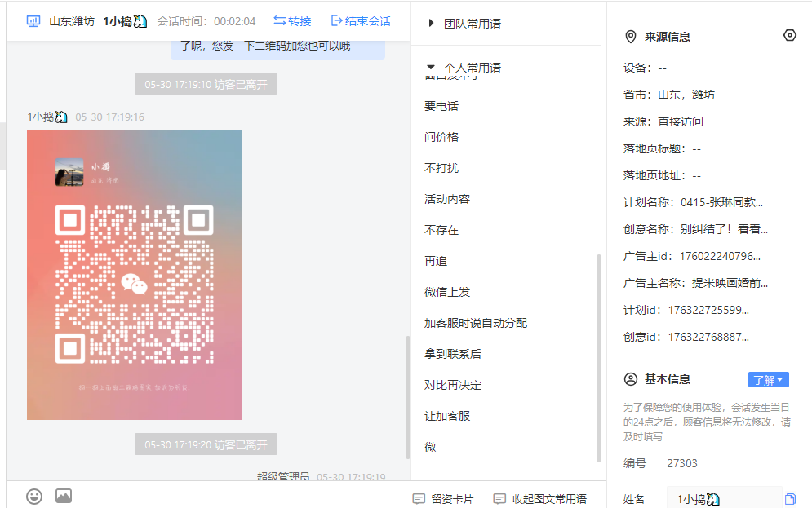Open the emoji picker
Image resolution: width=812 pixels, height=508 pixels.
(x=34, y=497)
